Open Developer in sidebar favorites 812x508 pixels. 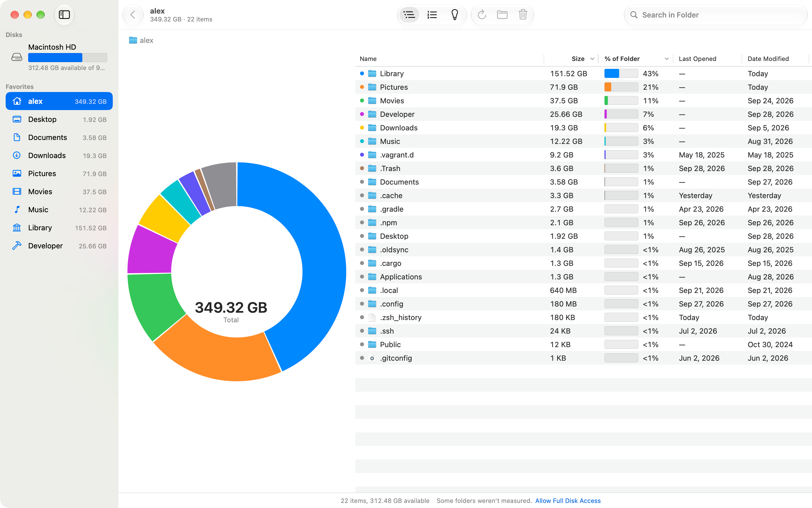(x=59, y=246)
